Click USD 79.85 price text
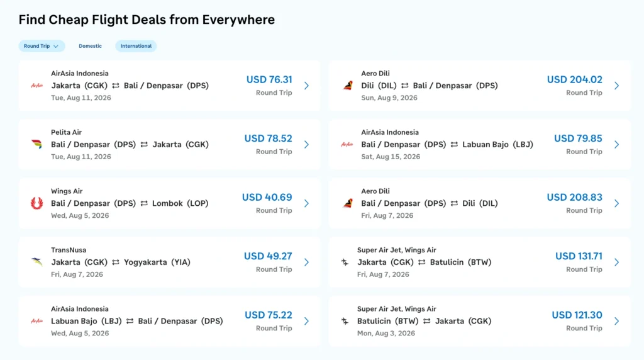Screen dimensions: 644x360 pos(578,138)
